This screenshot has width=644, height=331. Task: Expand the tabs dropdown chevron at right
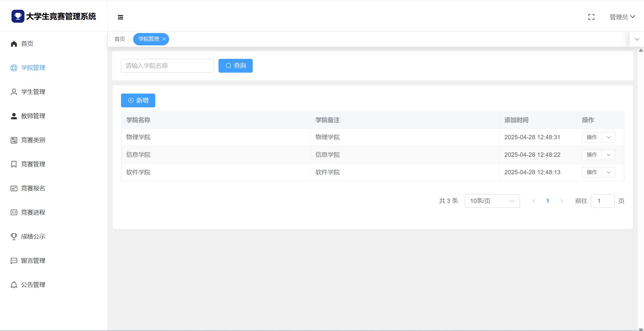click(637, 39)
